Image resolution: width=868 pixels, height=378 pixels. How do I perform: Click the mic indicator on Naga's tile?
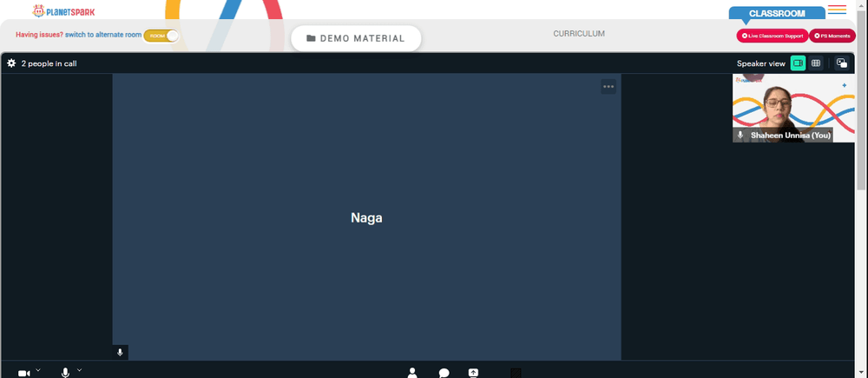(x=120, y=353)
